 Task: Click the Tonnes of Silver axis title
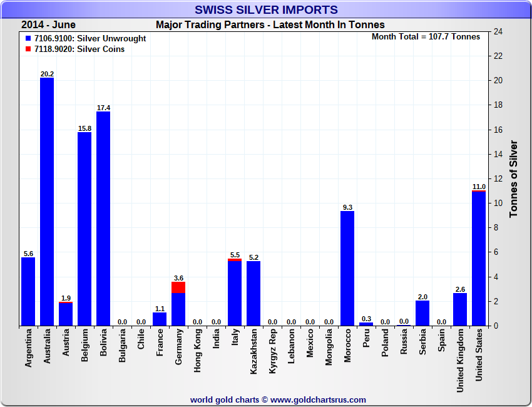pyautogui.click(x=513, y=178)
